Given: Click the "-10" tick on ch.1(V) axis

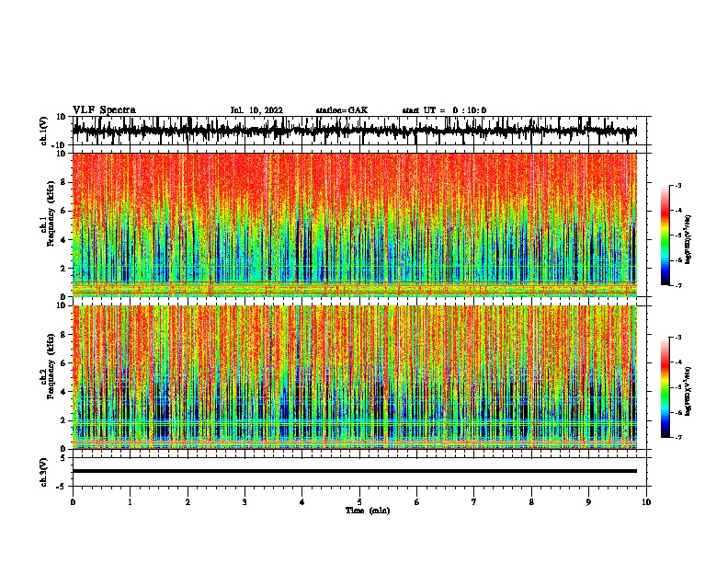Looking at the screenshot, I should (60, 145).
